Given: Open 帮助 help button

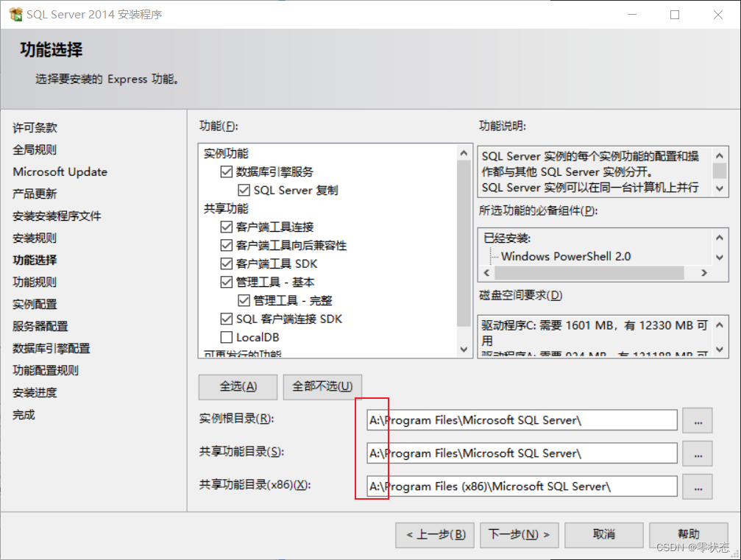Looking at the screenshot, I should tap(689, 535).
